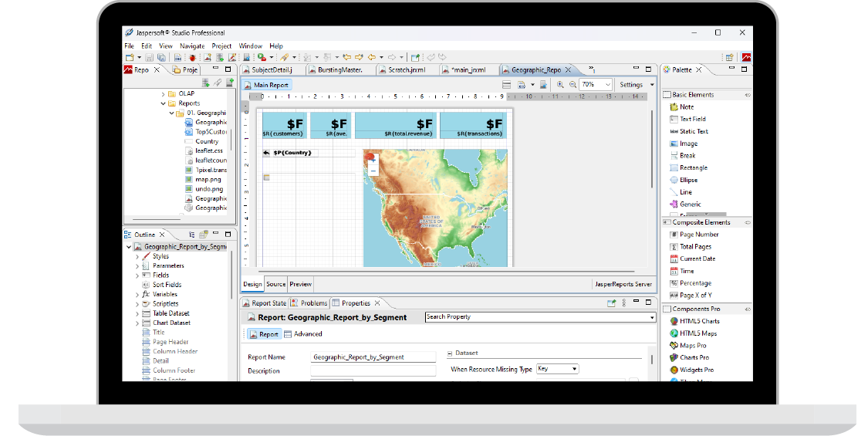
Task: Close the Geographic_Repo editor tab
Action: pos(568,69)
